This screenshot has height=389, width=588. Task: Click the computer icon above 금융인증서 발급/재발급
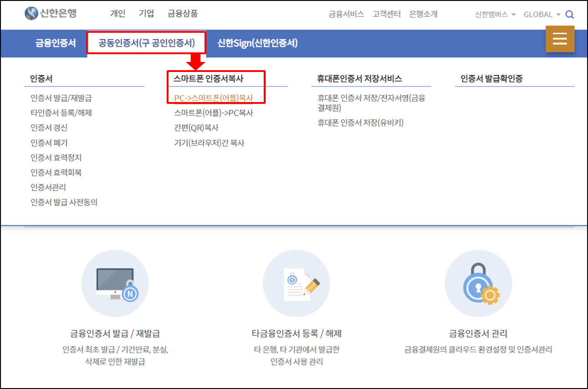(115, 283)
